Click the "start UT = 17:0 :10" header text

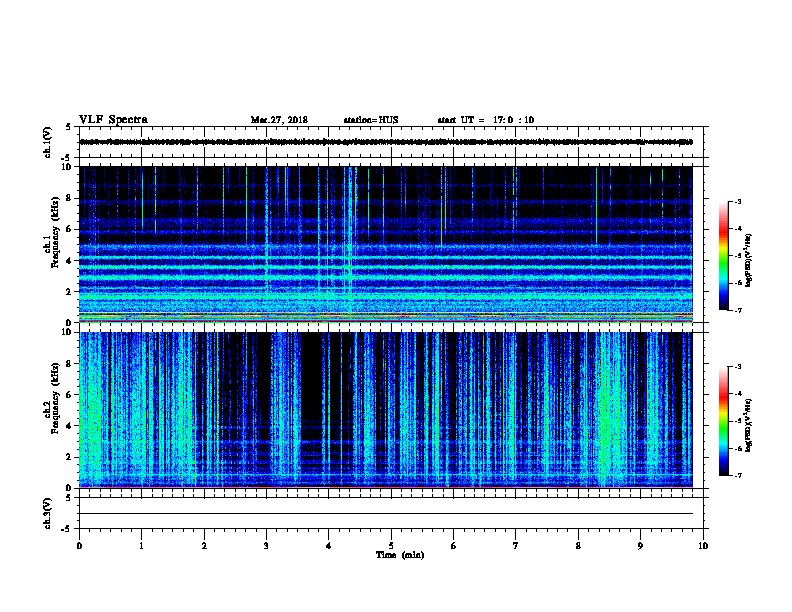tap(485, 120)
